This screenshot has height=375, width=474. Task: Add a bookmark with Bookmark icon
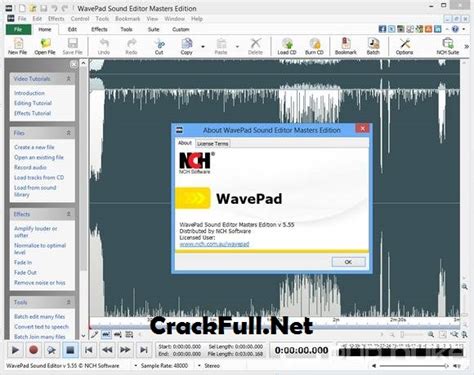pos(346,46)
